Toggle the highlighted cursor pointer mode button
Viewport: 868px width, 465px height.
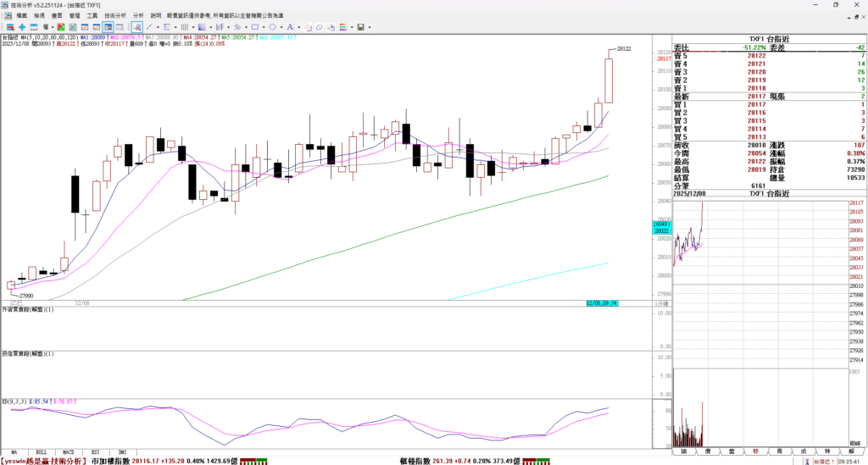[136, 27]
